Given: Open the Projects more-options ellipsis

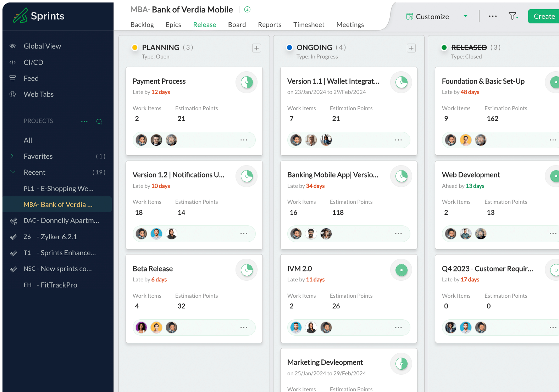Looking at the screenshot, I should (x=84, y=121).
